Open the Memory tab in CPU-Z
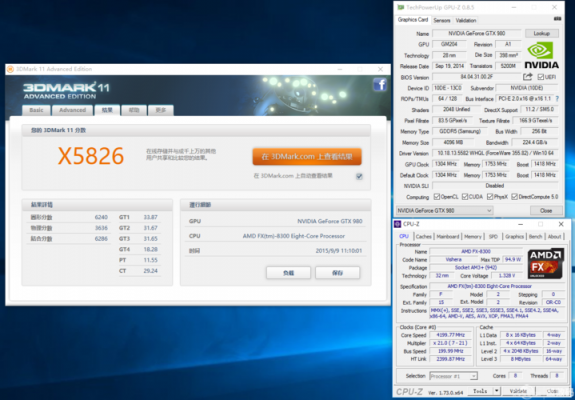This screenshot has width=575, height=400. [x=473, y=236]
